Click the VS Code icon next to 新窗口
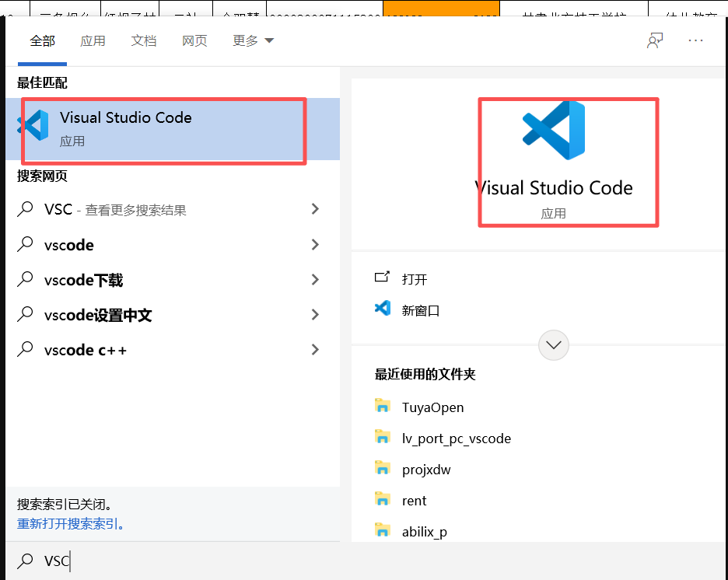 pyautogui.click(x=383, y=308)
